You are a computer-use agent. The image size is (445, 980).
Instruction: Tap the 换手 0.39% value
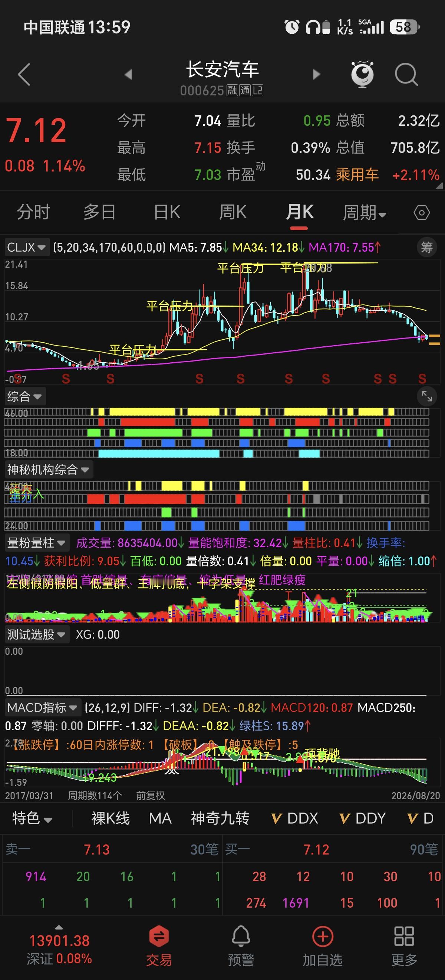[310, 148]
